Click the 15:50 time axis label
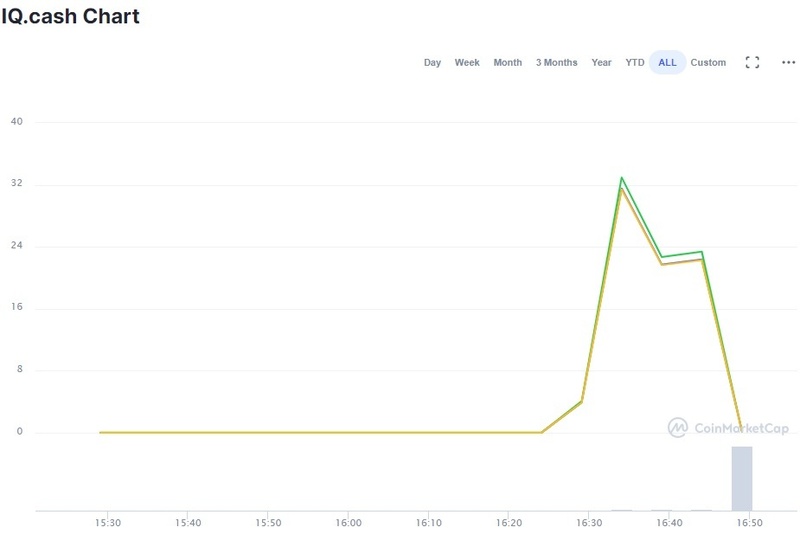Image resolution: width=800 pixels, height=534 pixels. click(x=268, y=523)
